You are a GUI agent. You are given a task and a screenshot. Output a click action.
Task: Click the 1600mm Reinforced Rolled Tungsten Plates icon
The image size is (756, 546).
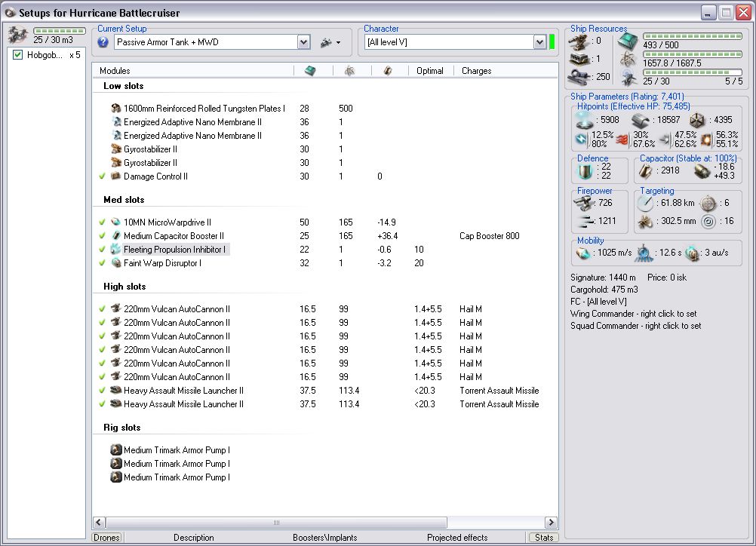tap(116, 109)
